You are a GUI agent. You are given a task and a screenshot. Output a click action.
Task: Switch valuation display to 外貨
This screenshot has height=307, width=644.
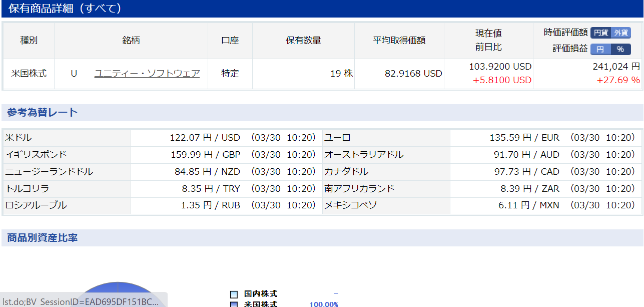point(621,33)
